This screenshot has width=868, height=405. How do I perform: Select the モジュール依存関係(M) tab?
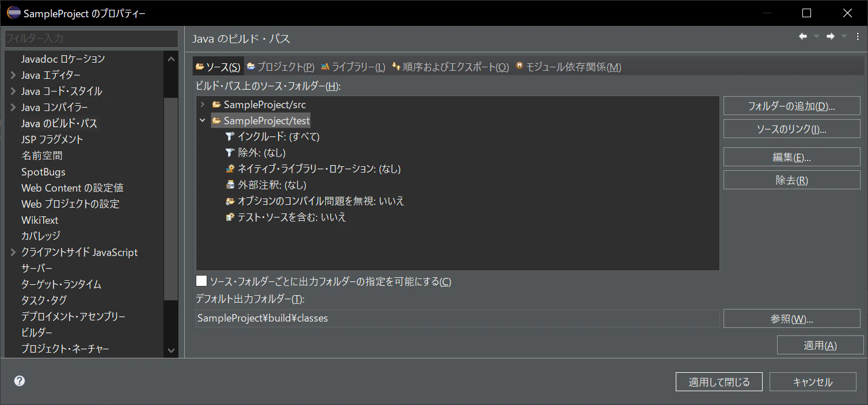(568, 67)
